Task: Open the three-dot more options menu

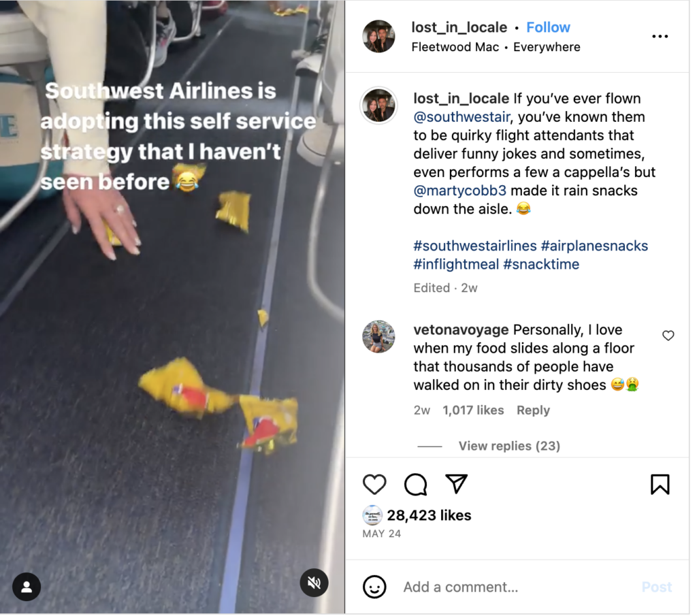Action: 660,37
